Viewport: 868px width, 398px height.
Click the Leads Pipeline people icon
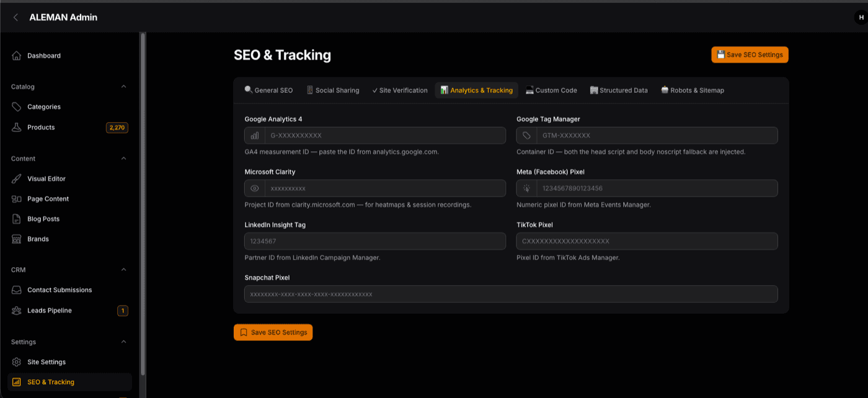tap(17, 311)
